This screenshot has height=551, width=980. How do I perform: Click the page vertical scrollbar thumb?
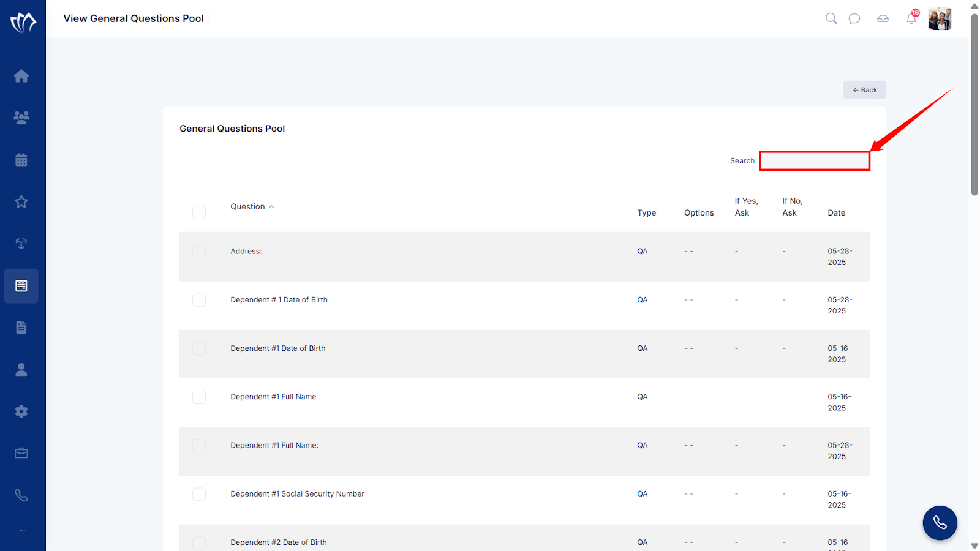974,104
